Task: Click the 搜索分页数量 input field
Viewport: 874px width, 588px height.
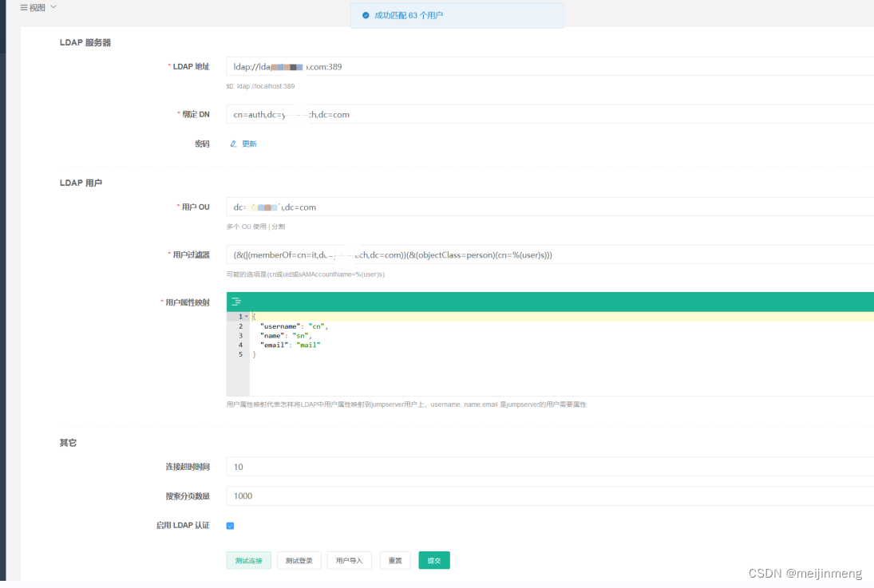Action: pyautogui.click(x=550, y=495)
